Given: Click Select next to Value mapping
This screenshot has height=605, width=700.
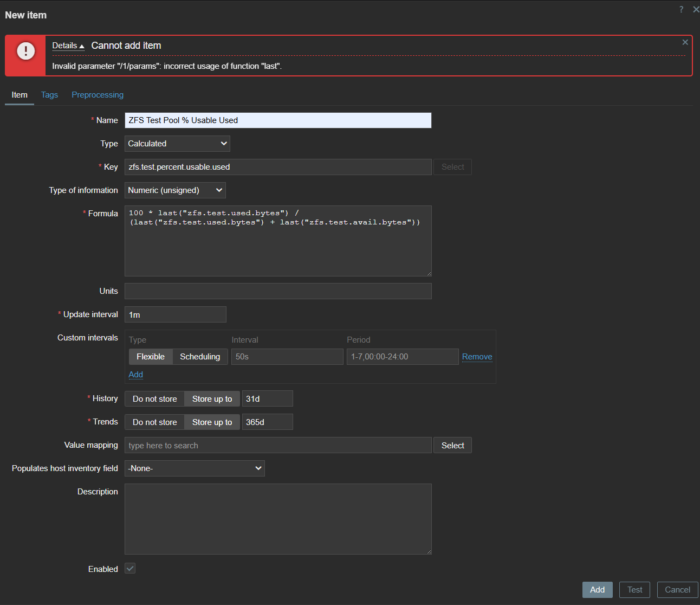Looking at the screenshot, I should (452, 446).
